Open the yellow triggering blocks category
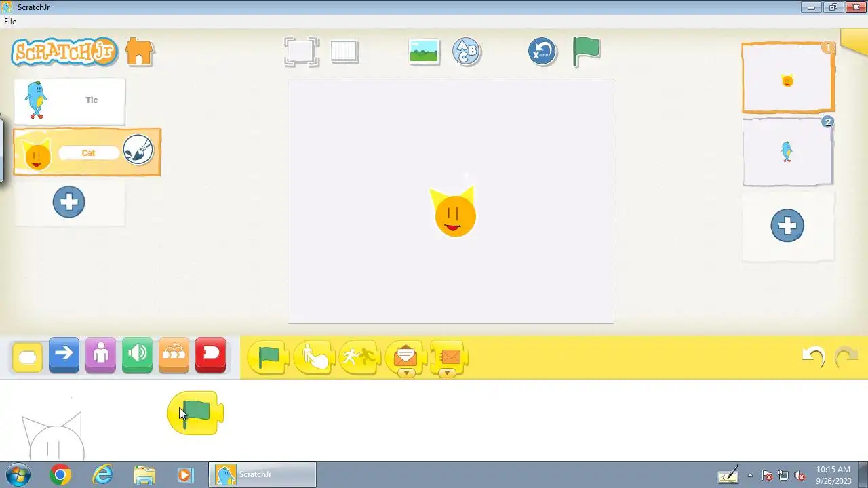Image resolution: width=868 pixels, height=488 pixels. click(x=28, y=356)
